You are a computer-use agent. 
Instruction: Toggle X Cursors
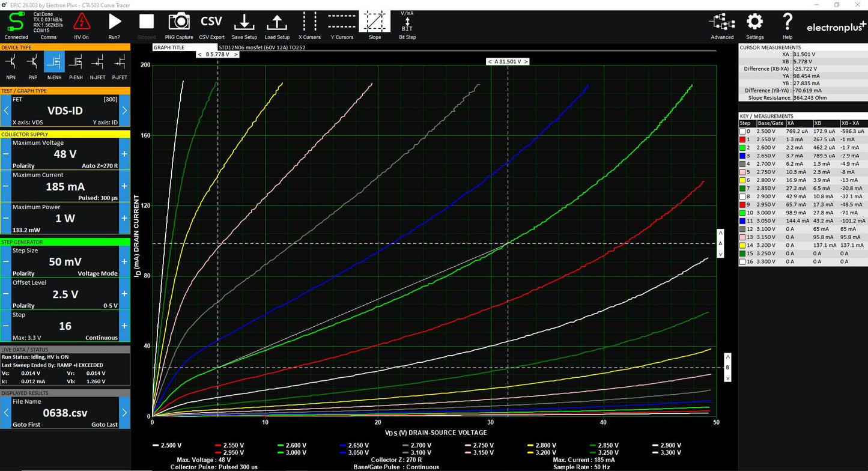pos(309,22)
